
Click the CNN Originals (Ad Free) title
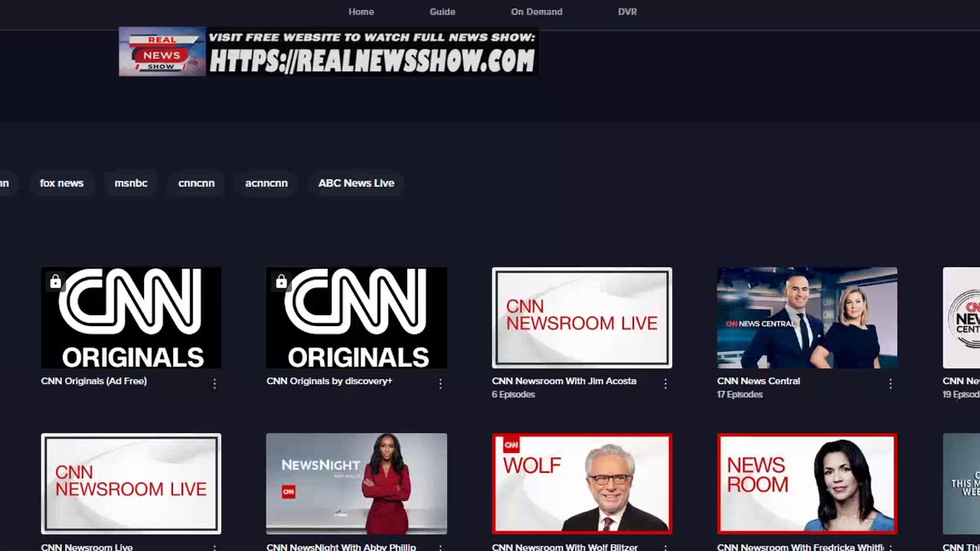93,381
